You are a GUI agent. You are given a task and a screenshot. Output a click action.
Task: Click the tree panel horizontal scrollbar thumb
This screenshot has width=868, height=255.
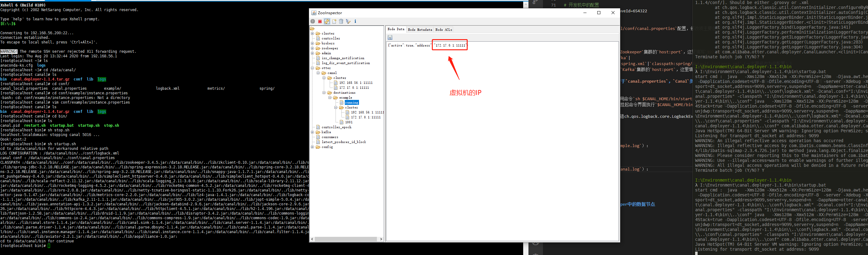(346, 239)
